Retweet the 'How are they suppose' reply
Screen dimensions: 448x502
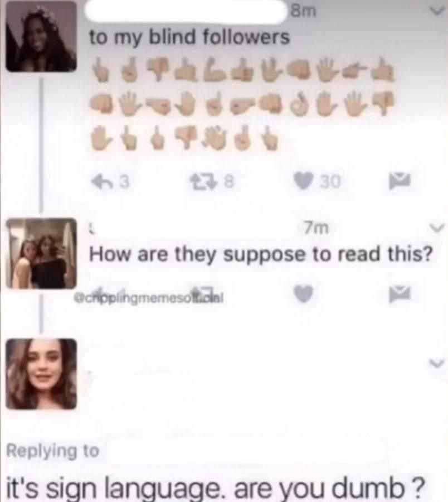point(203,291)
